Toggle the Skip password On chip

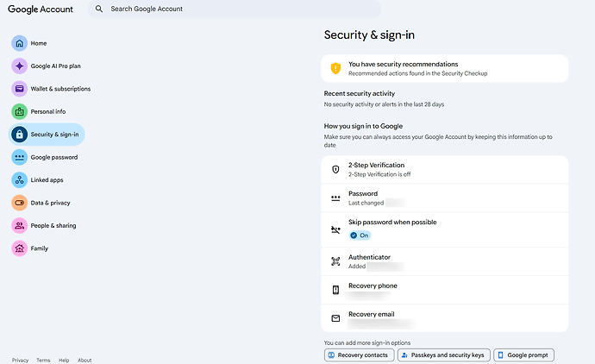pos(360,235)
